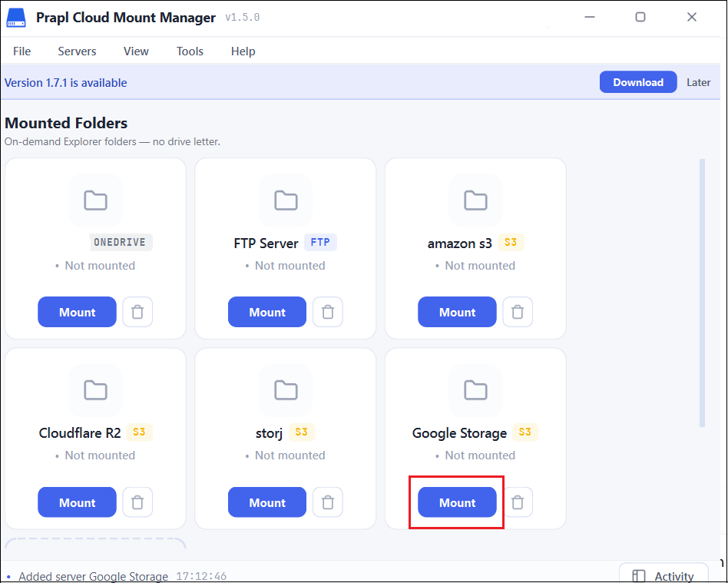Open the View menu
Viewport: 728px width, 583px height.
pos(136,51)
